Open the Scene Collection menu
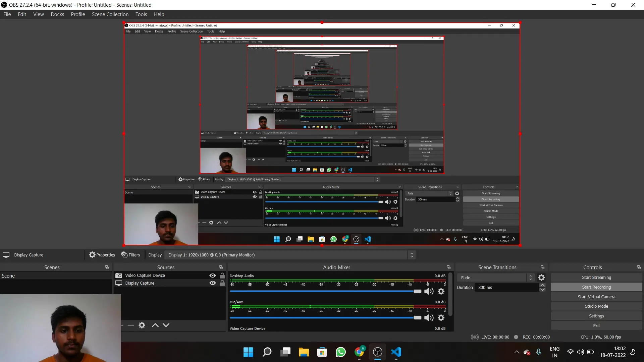 click(110, 14)
